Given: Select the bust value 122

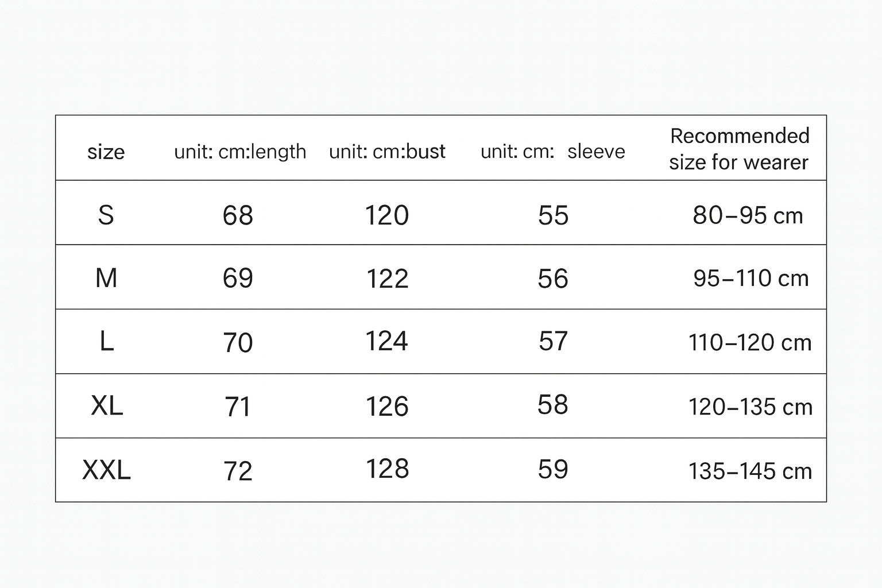Looking at the screenshot, I should [387, 279].
